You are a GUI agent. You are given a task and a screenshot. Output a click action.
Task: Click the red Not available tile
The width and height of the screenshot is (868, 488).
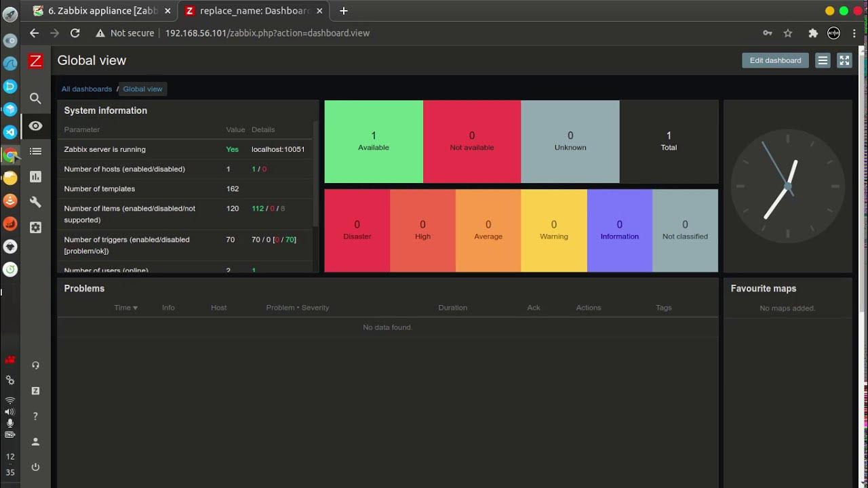[472, 142]
